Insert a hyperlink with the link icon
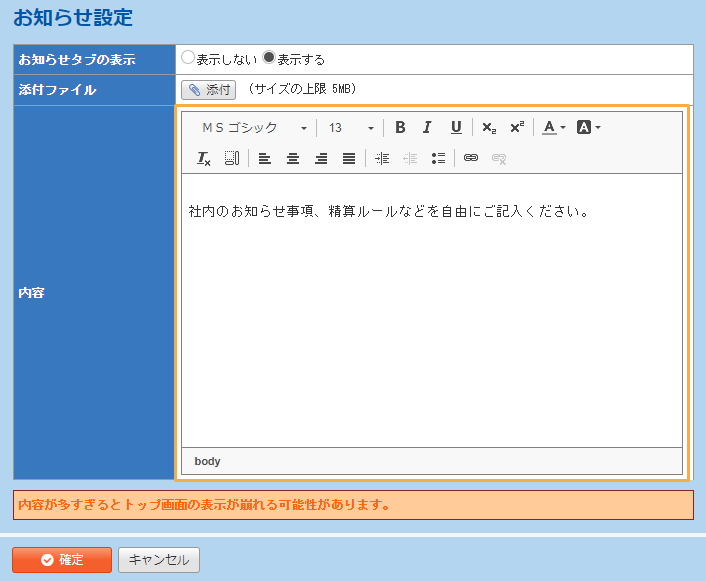This screenshot has width=706, height=581. coord(471,158)
